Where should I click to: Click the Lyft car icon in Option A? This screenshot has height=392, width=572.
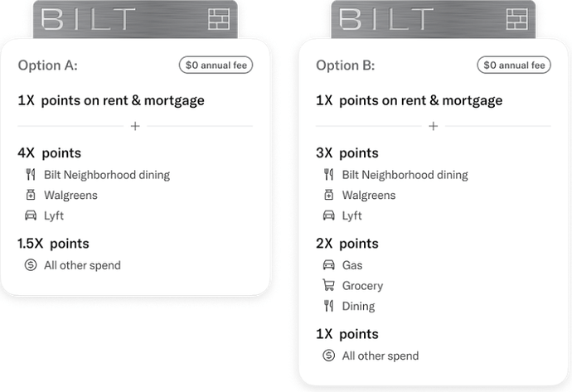coord(31,215)
